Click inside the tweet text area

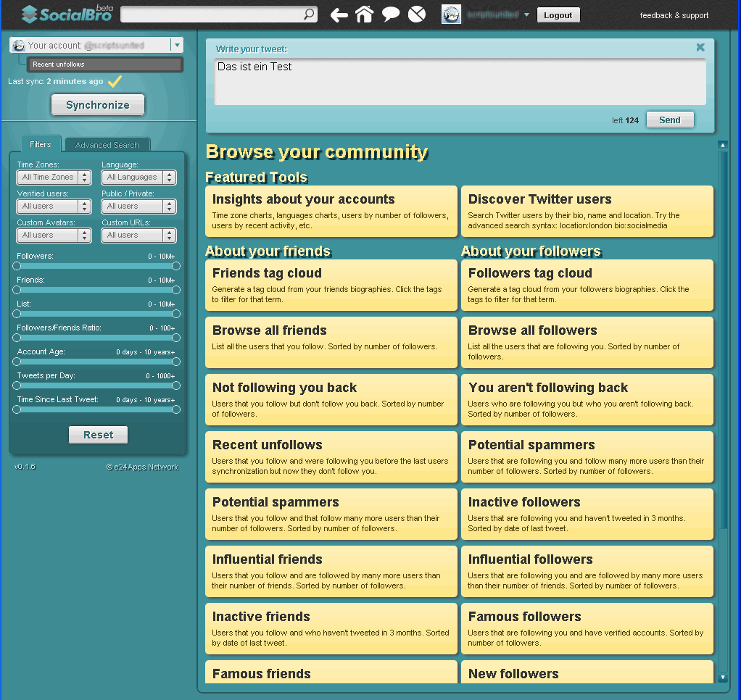(460, 82)
